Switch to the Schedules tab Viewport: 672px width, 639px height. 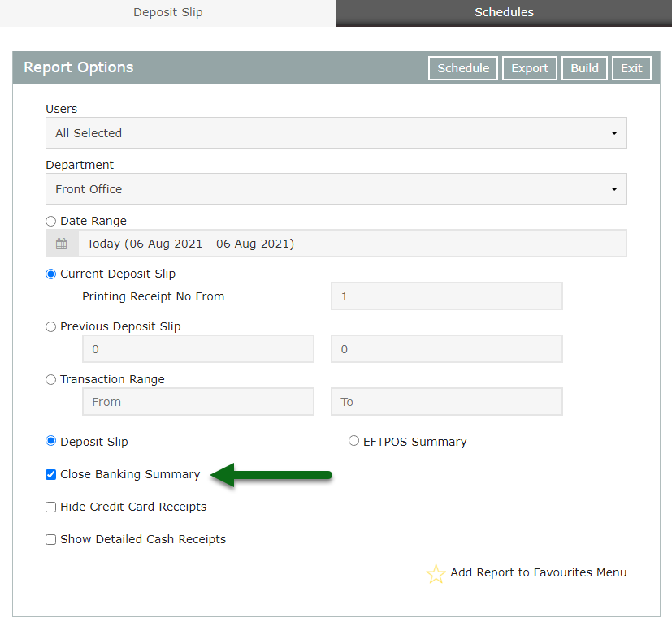[x=504, y=12]
